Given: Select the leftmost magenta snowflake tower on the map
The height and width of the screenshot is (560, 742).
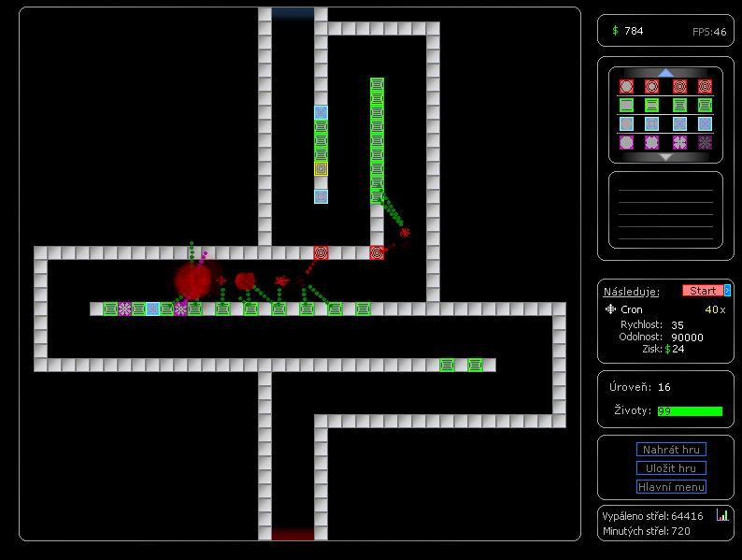Looking at the screenshot, I should pos(124,309).
